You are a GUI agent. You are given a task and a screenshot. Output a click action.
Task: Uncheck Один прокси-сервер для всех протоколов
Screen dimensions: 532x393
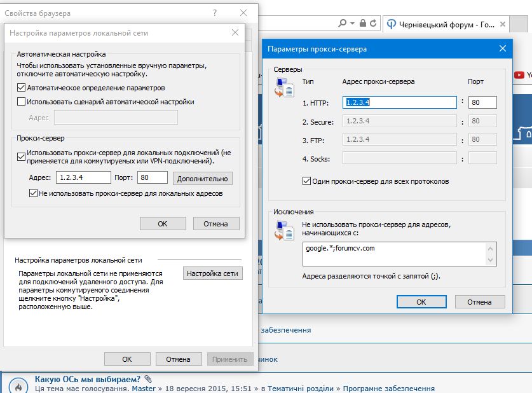[x=307, y=181]
